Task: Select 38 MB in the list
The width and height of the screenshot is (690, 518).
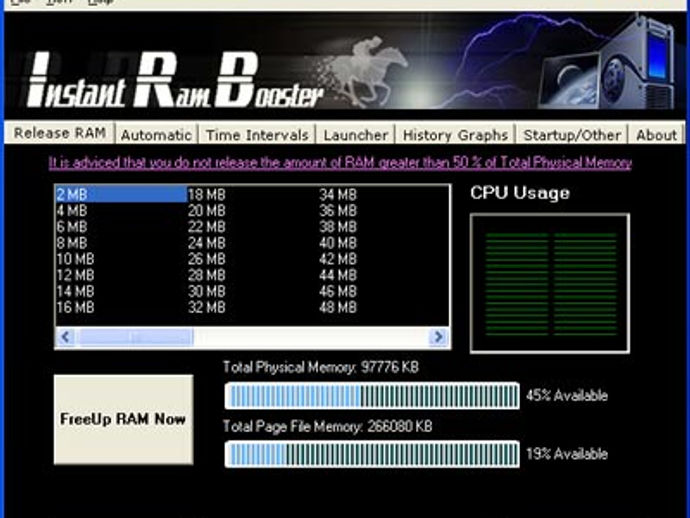Action: tap(338, 227)
